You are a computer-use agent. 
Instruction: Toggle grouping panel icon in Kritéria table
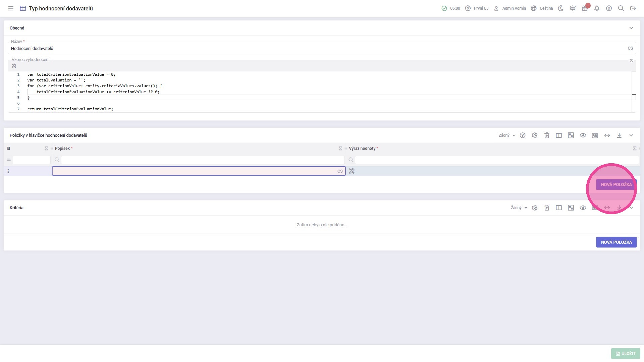click(571, 208)
